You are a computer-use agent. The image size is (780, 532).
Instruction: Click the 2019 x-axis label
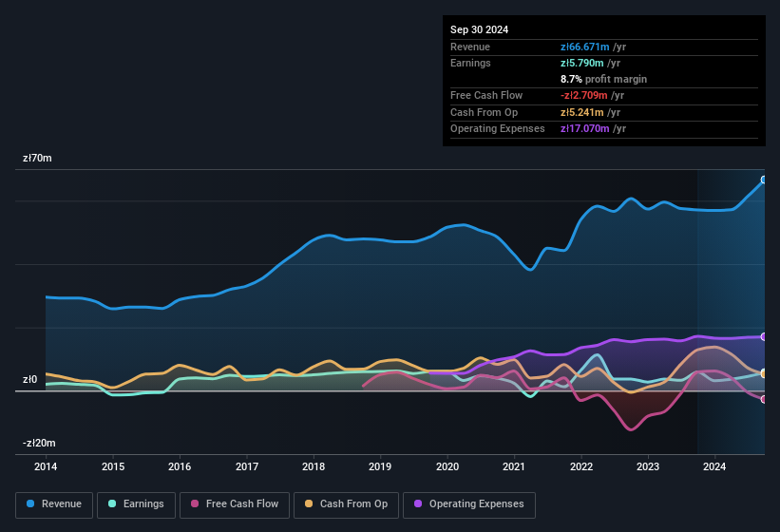coord(380,466)
